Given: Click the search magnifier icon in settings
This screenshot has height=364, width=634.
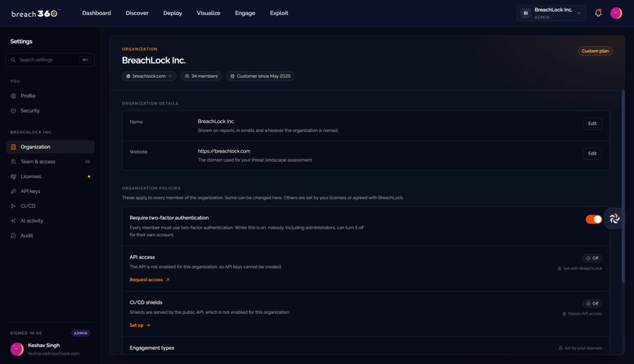Looking at the screenshot, I should coord(14,60).
